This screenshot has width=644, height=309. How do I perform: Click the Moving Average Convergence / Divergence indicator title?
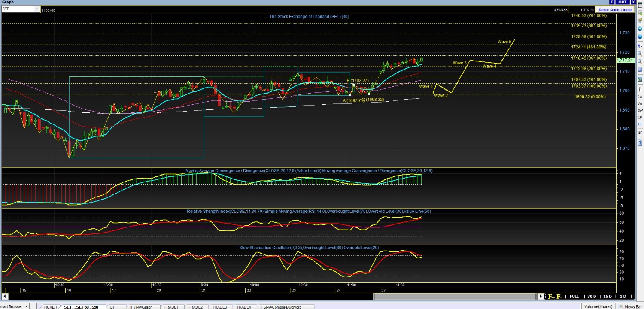tap(309, 170)
